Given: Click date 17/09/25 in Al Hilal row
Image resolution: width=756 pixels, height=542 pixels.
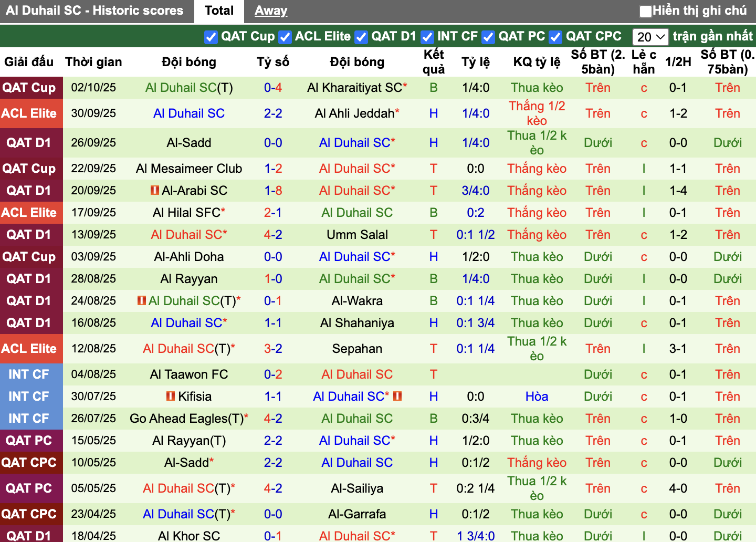Looking at the screenshot, I should 93,213.
